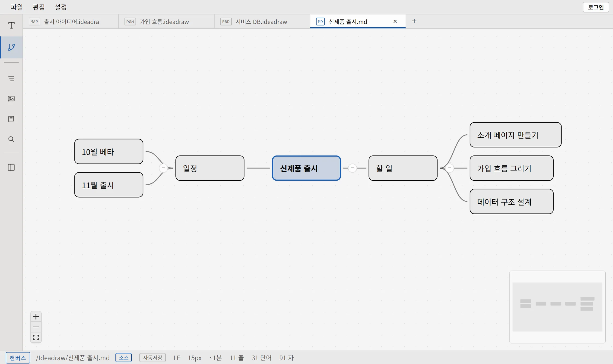Click the file path /Ideadraw/신제품 출시.md
The image size is (613, 364).
pyautogui.click(x=73, y=358)
